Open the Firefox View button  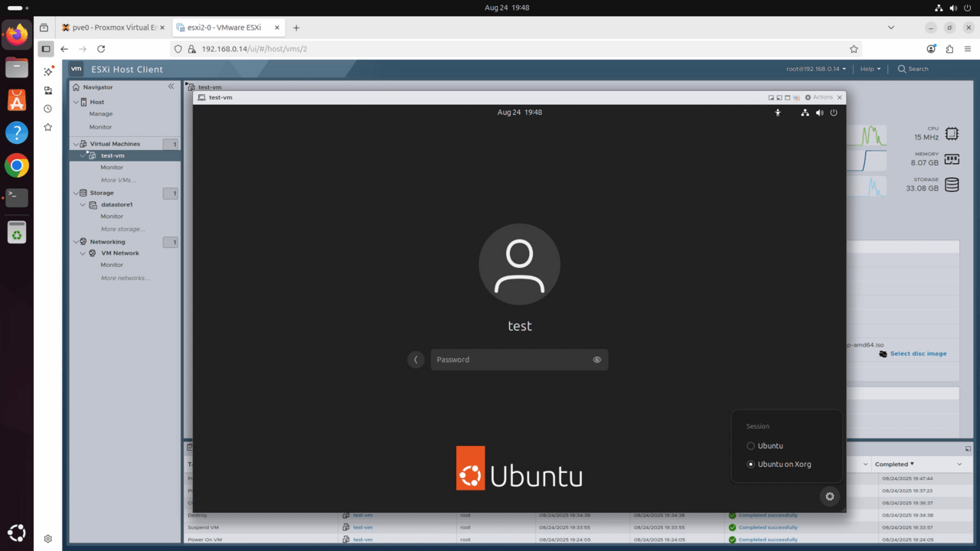44,28
